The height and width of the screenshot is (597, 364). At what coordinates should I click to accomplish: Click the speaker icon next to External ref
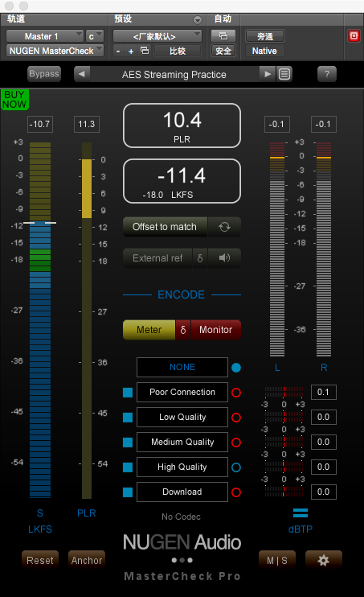pos(224,257)
